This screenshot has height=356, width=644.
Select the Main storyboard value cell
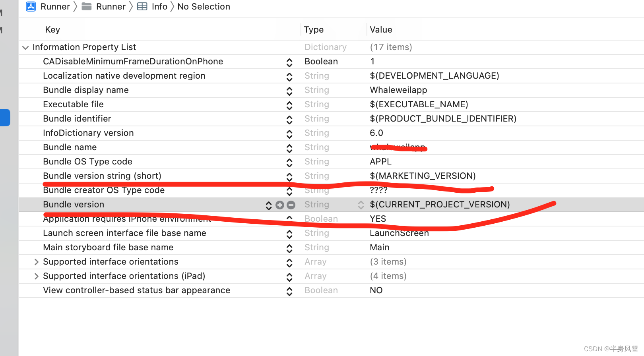[380, 248]
